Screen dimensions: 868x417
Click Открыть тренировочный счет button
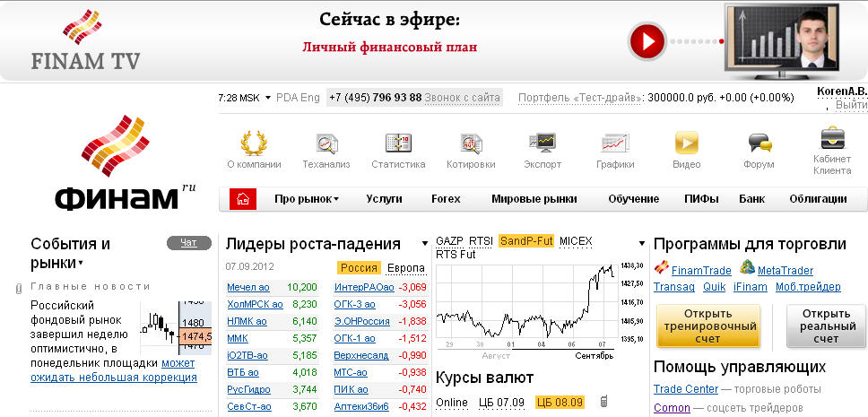coord(708,326)
